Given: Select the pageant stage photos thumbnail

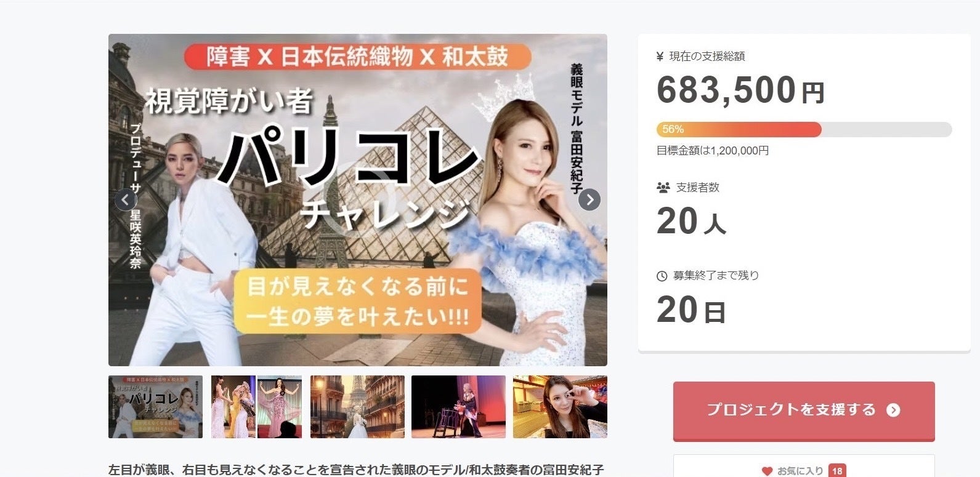Looking at the screenshot, I should point(256,407).
